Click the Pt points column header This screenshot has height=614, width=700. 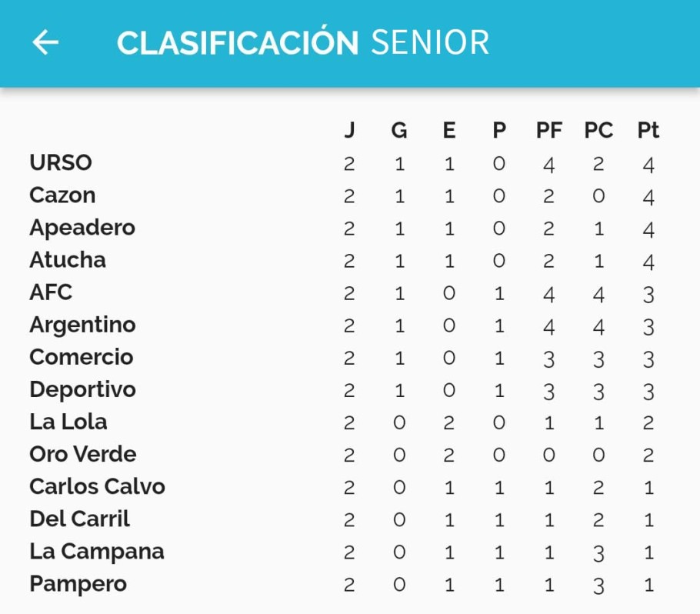point(648,131)
